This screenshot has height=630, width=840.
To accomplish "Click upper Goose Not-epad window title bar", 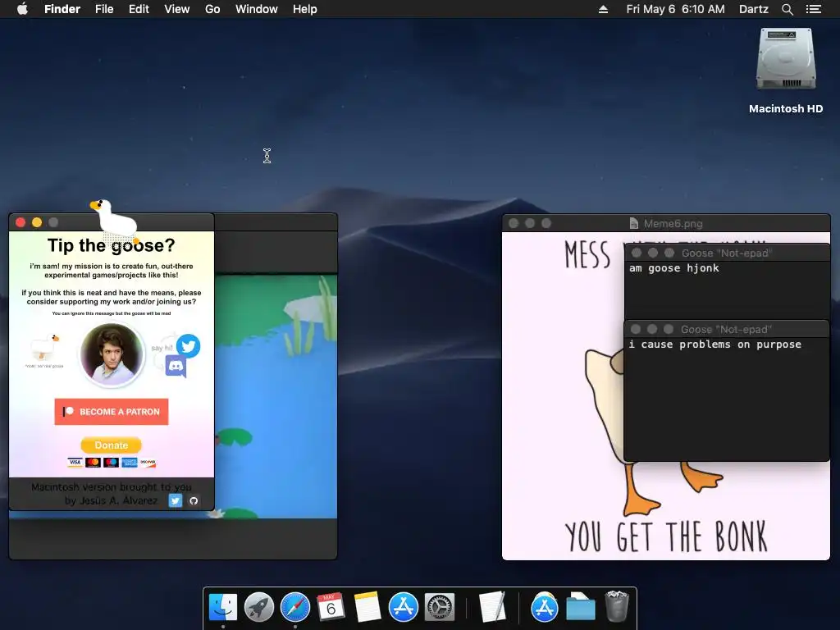I will pos(727,253).
